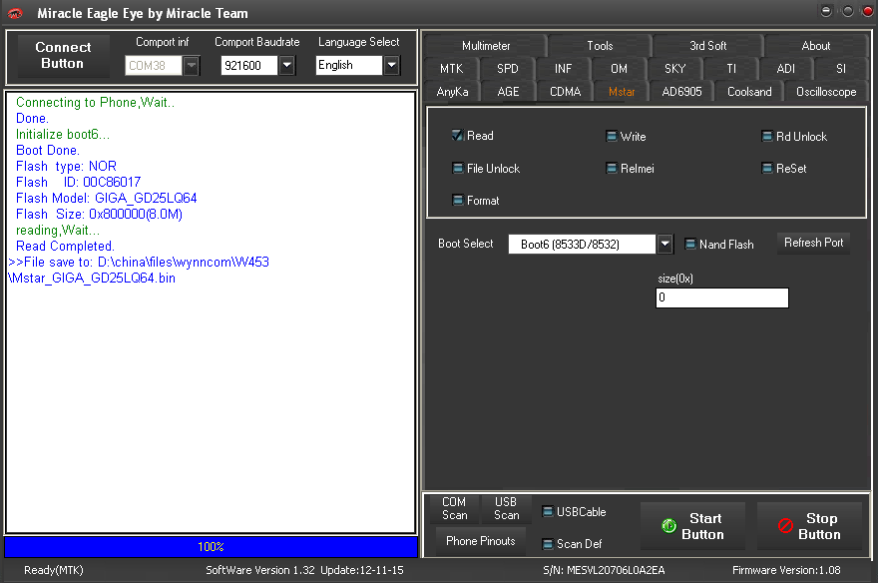
Task: Open the About tab
Action: 816,45
